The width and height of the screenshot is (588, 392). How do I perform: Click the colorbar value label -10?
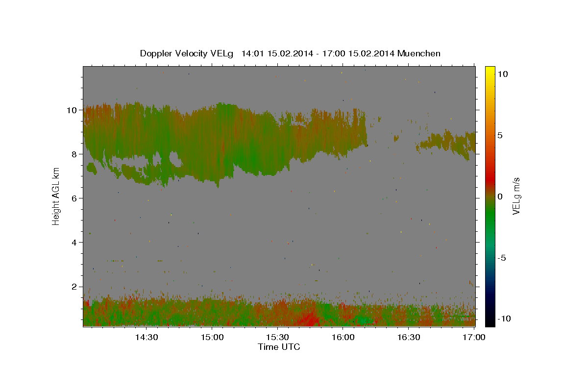pyautogui.click(x=504, y=318)
